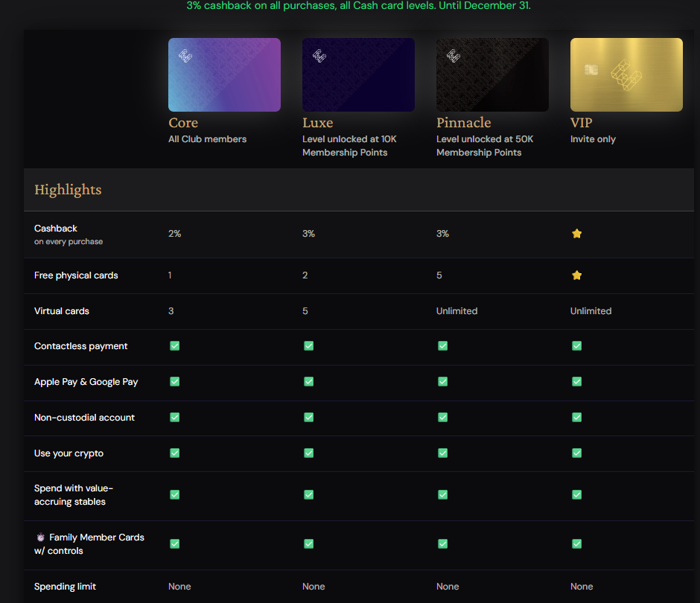The width and height of the screenshot is (700, 603).
Task: Click 'Level unlocked at 10K Membership Points'
Action: (349, 146)
